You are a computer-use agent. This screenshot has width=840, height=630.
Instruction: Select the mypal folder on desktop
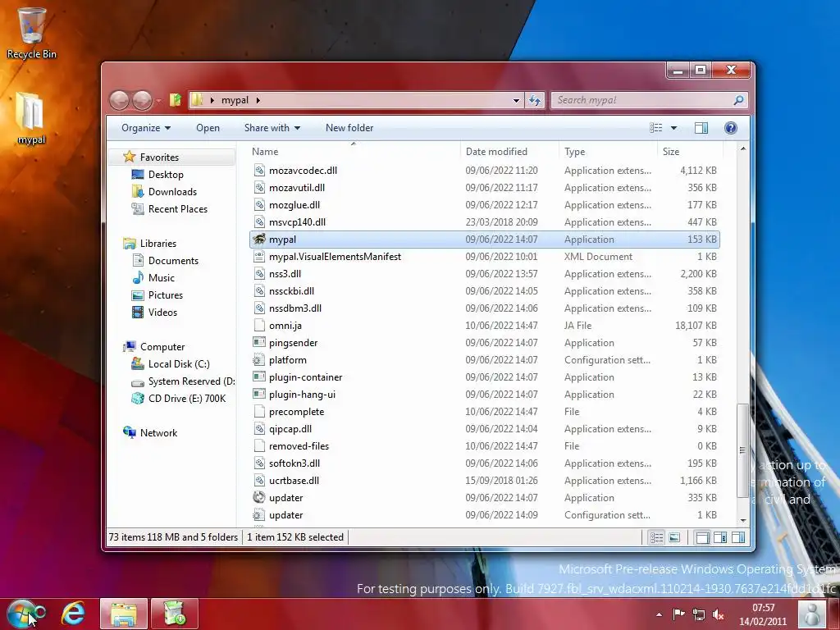[31, 119]
